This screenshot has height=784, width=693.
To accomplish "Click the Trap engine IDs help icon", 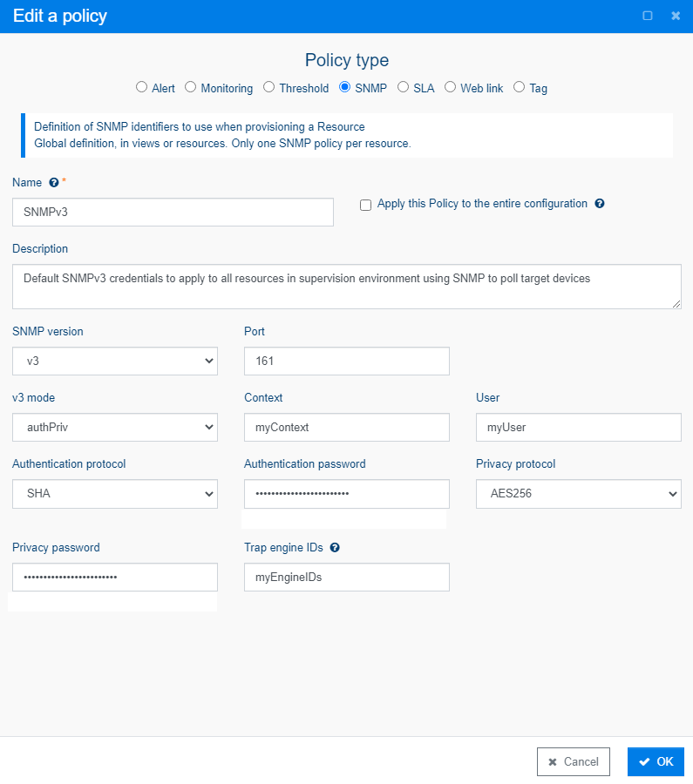I will [335, 548].
